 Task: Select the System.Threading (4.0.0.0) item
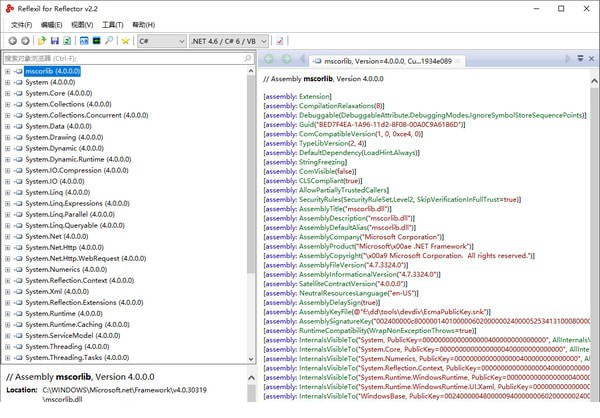point(67,347)
